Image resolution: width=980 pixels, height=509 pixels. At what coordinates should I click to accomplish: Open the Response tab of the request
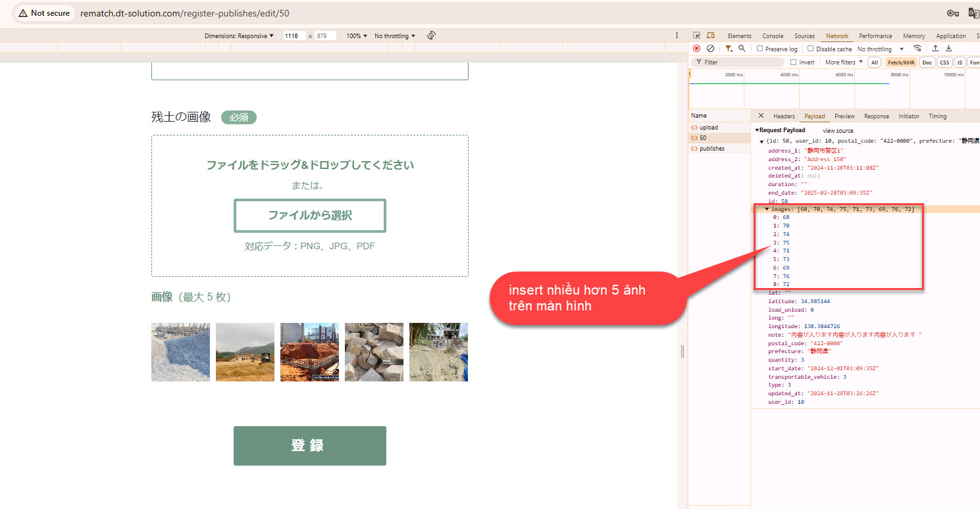point(876,116)
